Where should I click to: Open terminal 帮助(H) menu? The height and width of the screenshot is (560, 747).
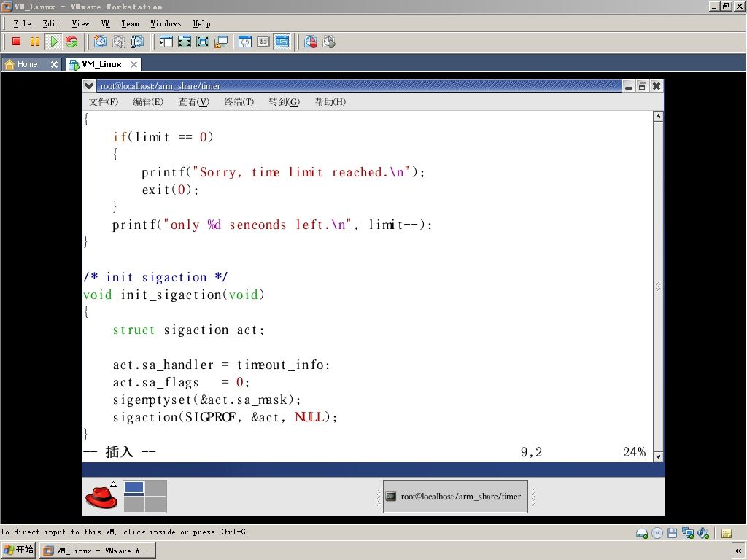330,101
